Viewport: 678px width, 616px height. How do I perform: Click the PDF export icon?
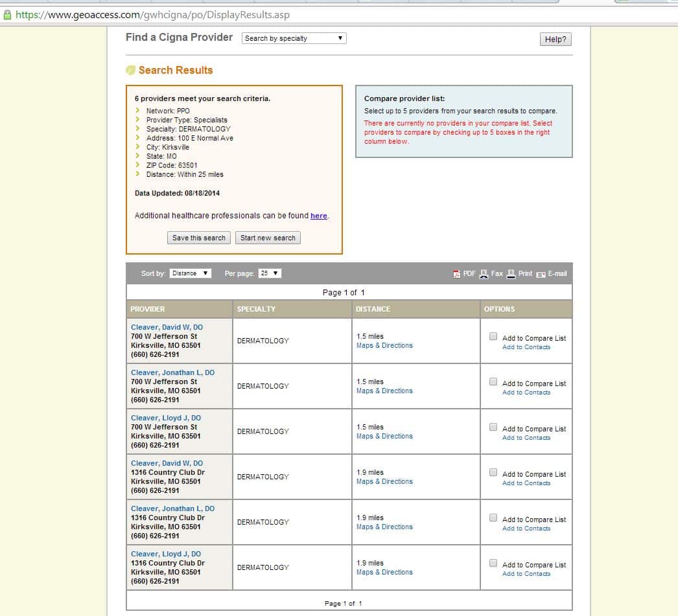tap(456, 274)
